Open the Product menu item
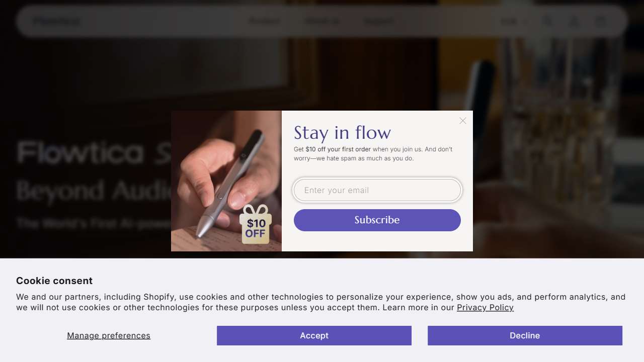This screenshot has width=644, height=362. tap(265, 22)
